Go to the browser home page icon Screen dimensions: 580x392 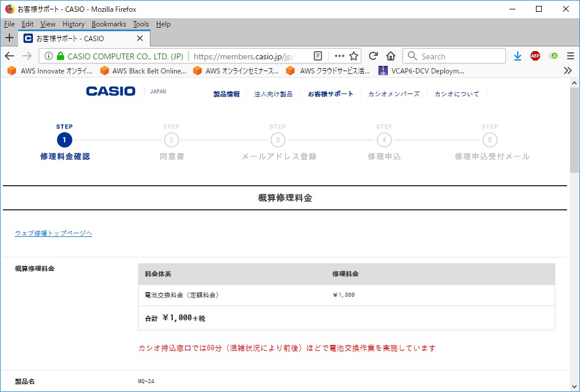coord(391,56)
